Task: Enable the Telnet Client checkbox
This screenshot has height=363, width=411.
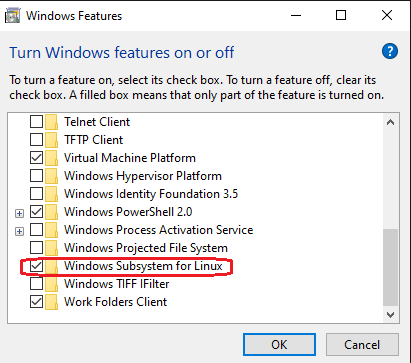Action: [36, 122]
